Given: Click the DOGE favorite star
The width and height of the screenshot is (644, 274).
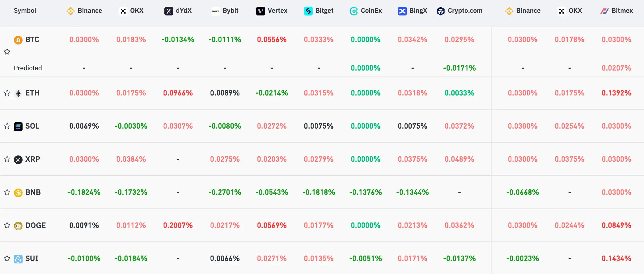Looking at the screenshot, I should [7, 225].
